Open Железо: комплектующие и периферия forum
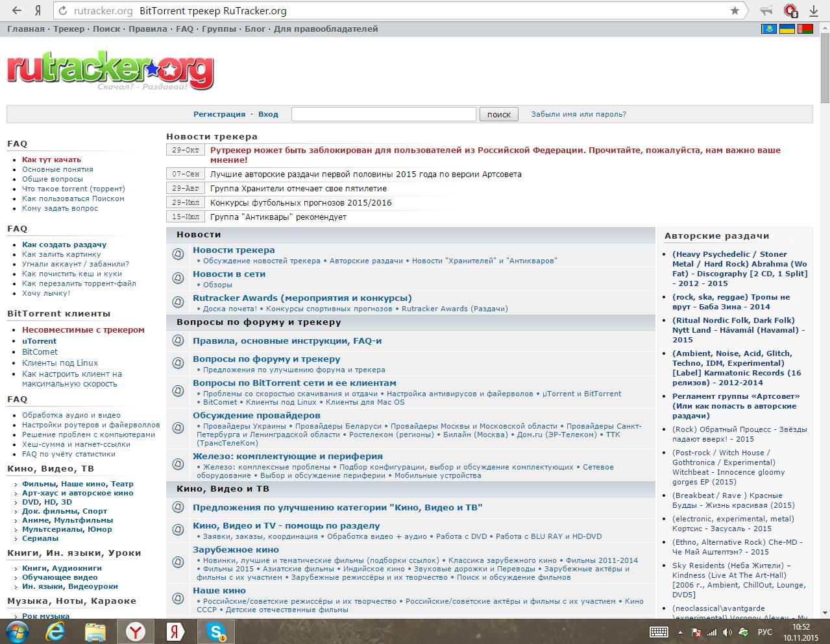The width and height of the screenshot is (830, 644). tap(287, 457)
